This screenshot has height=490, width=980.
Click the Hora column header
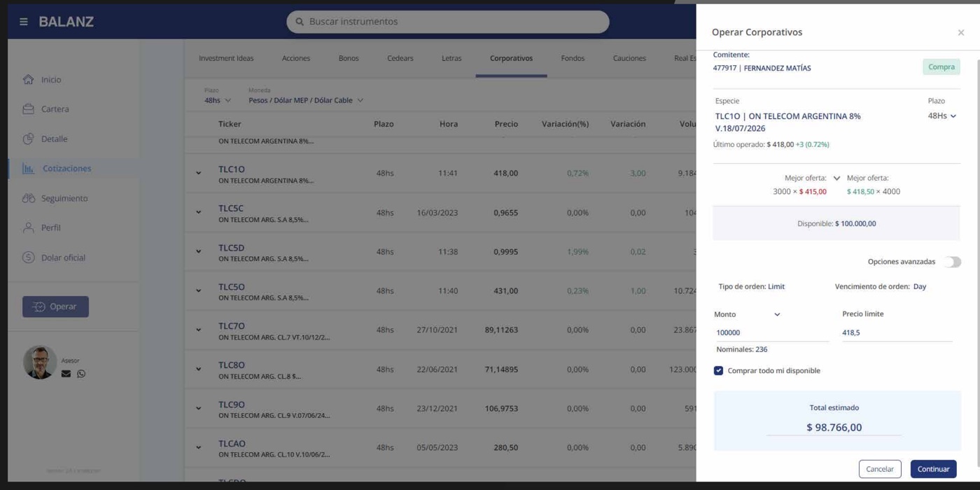point(449,124)
